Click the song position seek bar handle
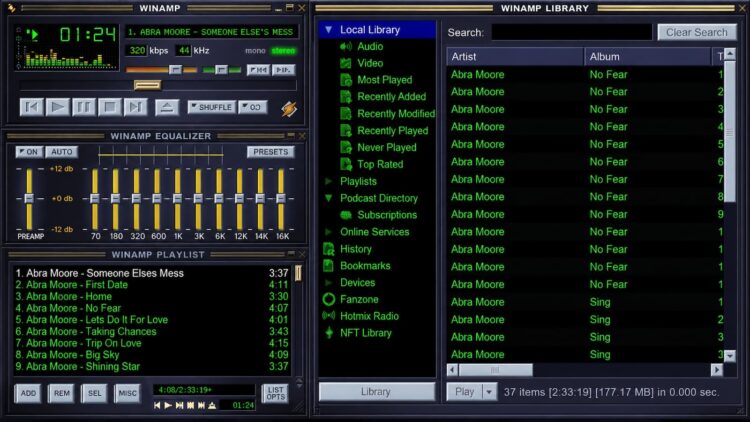Viewport: 750px width, 422px height. pos(147,85)
